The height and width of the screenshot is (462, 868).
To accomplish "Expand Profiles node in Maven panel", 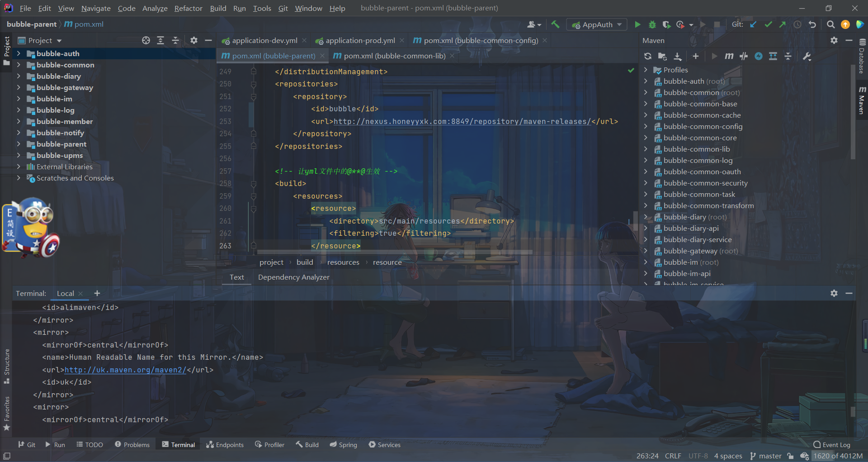I will coord(646,70).
